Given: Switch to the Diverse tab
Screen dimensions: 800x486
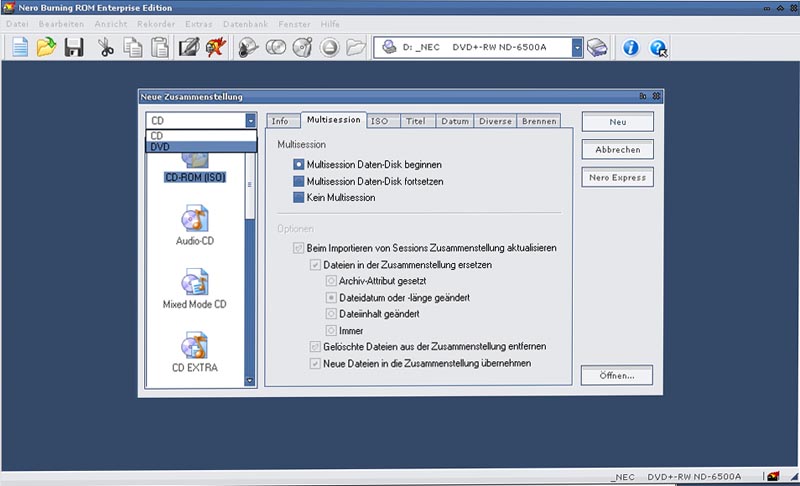Looking at the screenshot, I should [495, 121].
